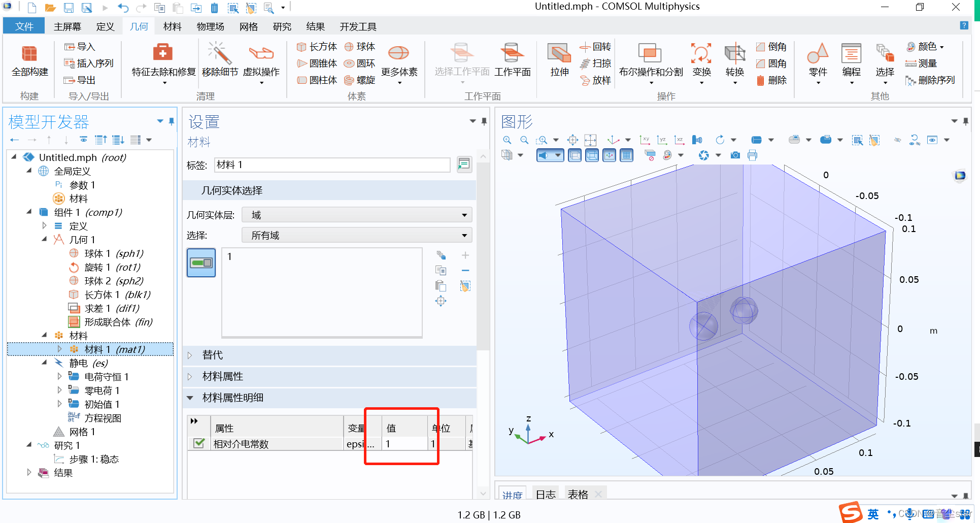Take image snapshot with camera icon

tap(735, 155)
